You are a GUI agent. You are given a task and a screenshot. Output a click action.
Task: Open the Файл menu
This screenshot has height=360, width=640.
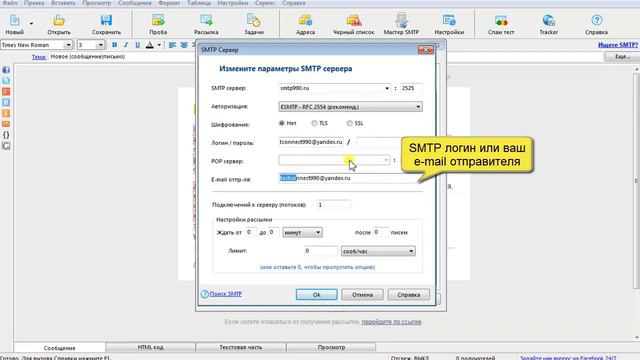click(10, 3)
